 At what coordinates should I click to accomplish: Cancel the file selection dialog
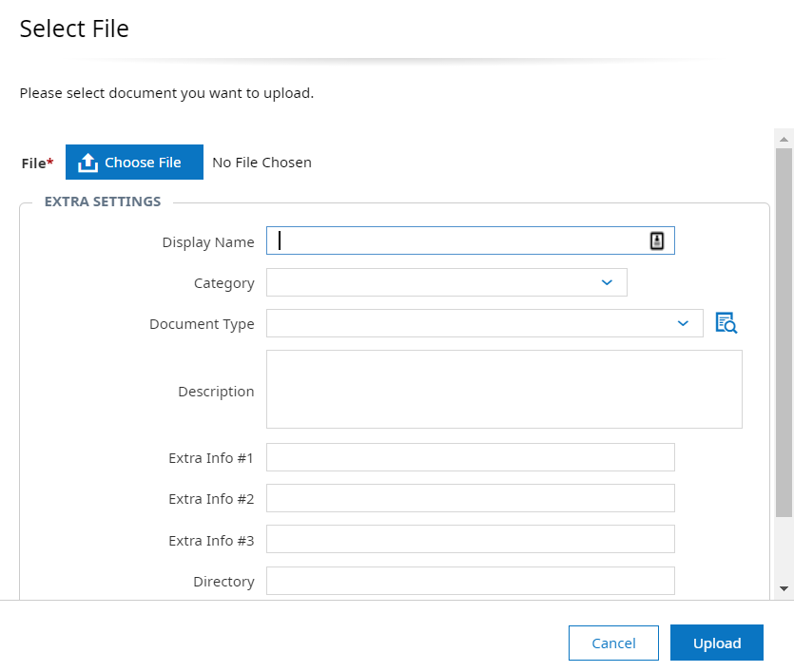613,643
